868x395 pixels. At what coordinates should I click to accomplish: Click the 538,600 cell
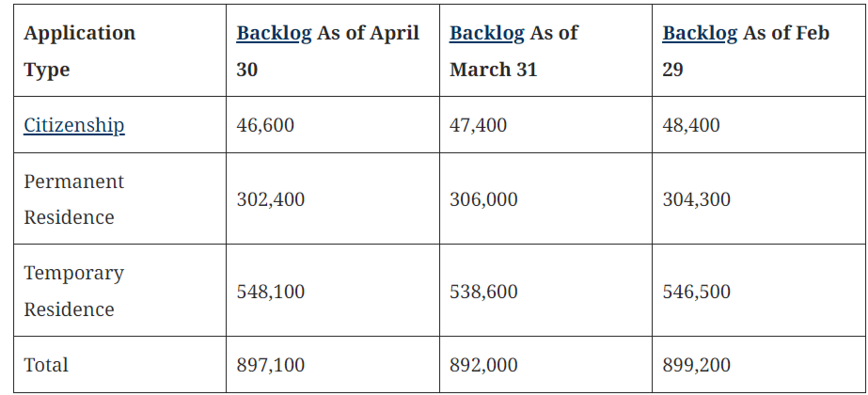coord(483,292)
